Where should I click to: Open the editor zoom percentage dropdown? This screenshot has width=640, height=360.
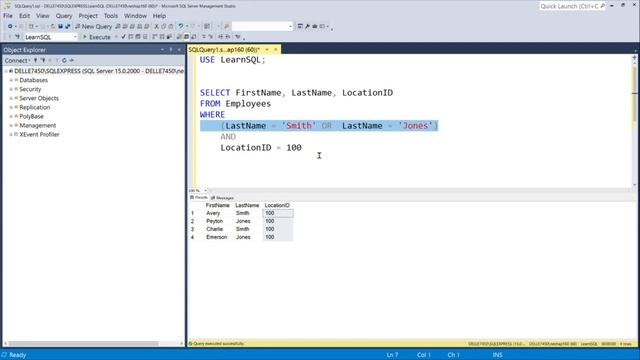205,191
